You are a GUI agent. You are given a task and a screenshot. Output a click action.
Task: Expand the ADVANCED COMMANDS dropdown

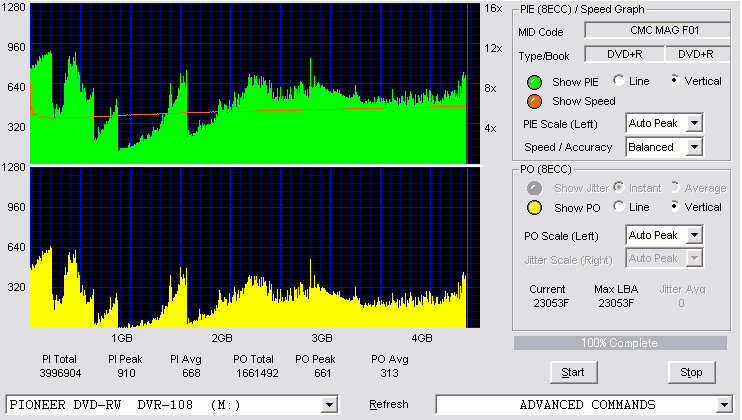tap(724, 405)
